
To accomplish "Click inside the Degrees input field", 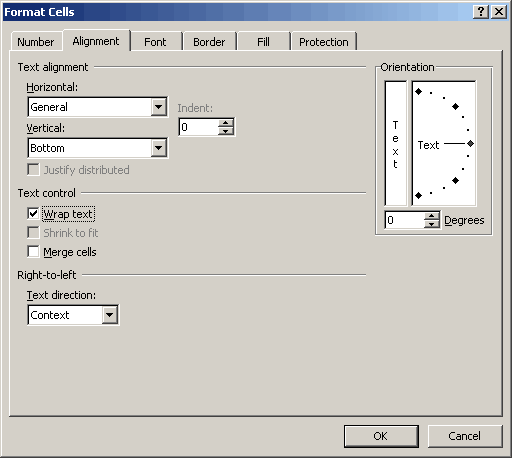I will (x=405, y=220).
